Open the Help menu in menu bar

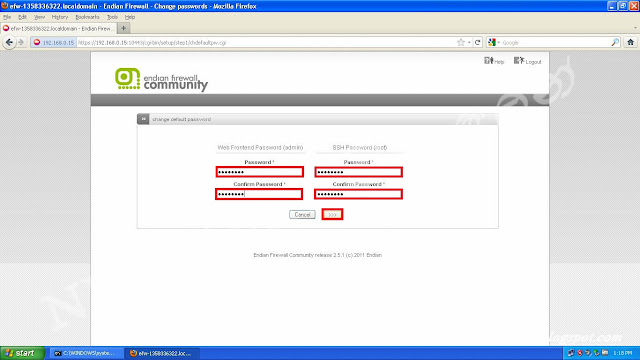click(130, 17)
